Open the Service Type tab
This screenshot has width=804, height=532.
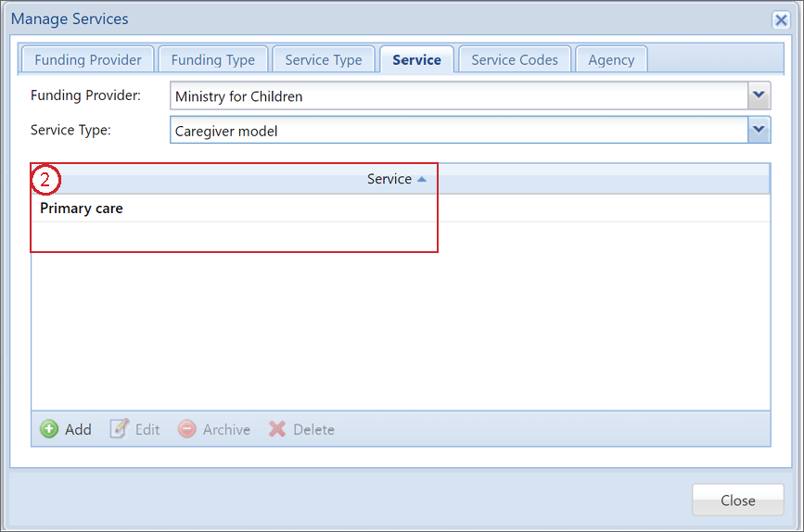click(x=324, y=60)
